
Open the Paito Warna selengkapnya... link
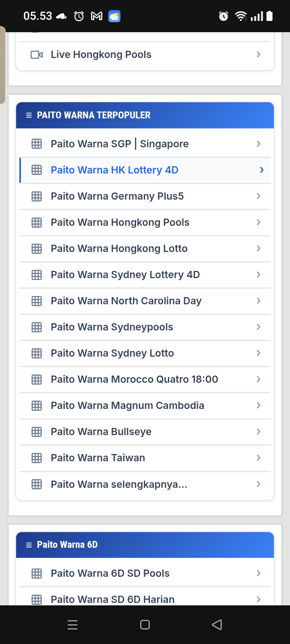click(x=119, y=484)
